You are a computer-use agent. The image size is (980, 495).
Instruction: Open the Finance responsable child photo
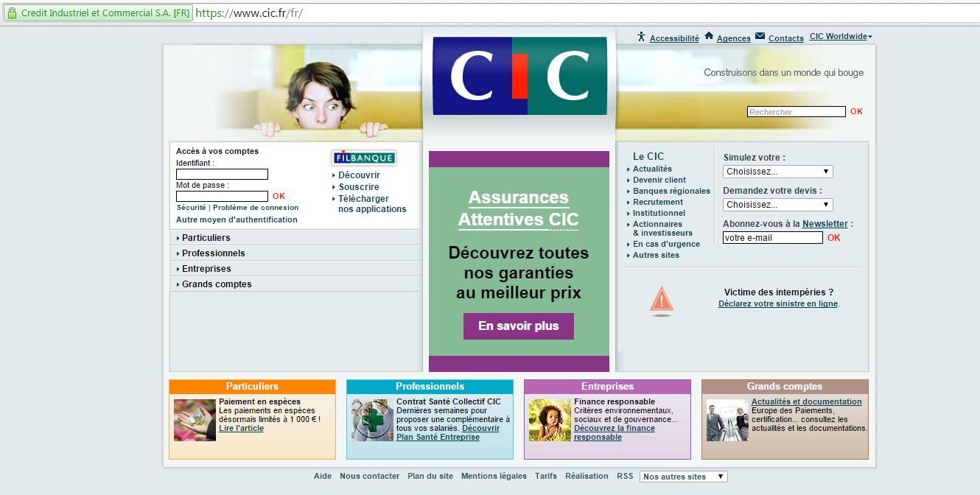click(x=550, y=420)
